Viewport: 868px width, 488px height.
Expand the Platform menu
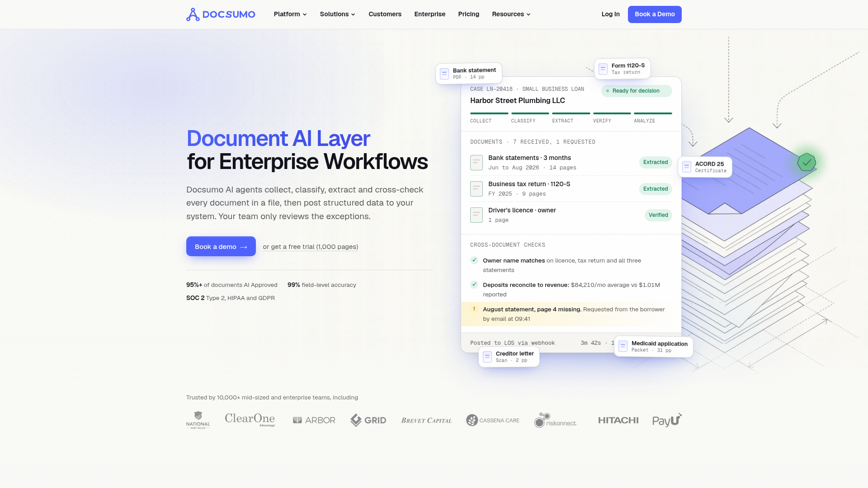click(290, 14)
